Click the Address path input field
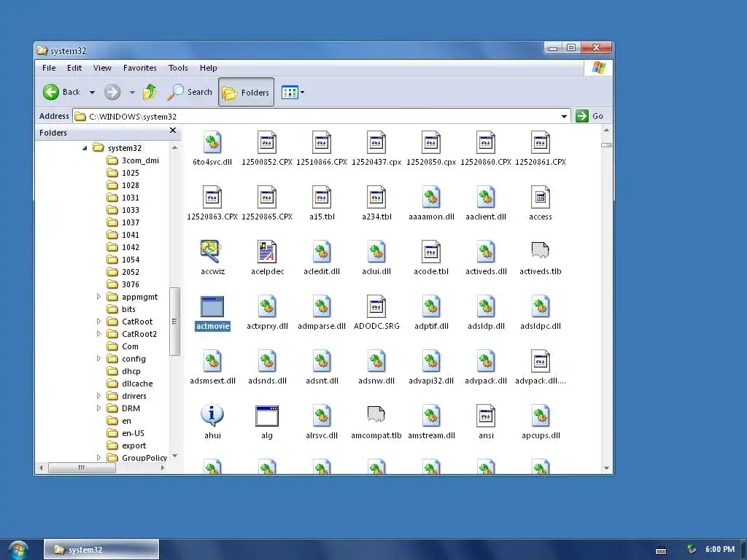The height and width of the screenshot is (560, 747). point(322,116)
